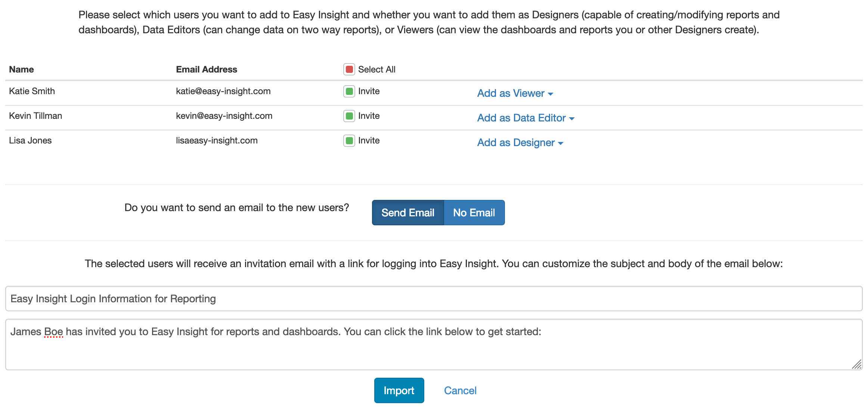Screen dimensions: 868x408
Task: Click the Email Address column header
Action: tap(207, 69)
